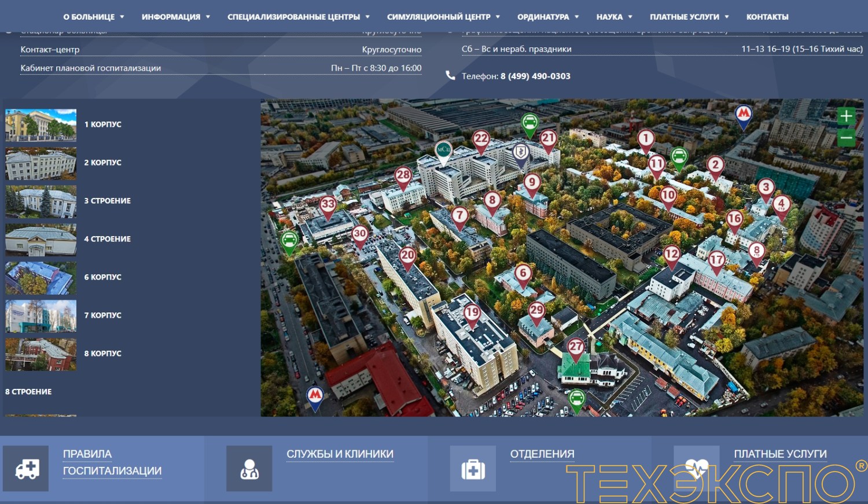
Task: Click map marker number 16
Action: [734, 221]
